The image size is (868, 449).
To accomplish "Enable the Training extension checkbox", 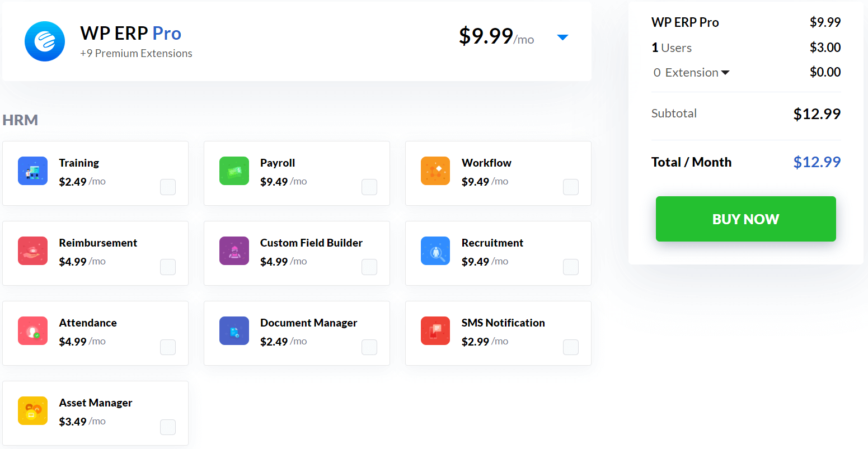I will (x=168, y=187).
